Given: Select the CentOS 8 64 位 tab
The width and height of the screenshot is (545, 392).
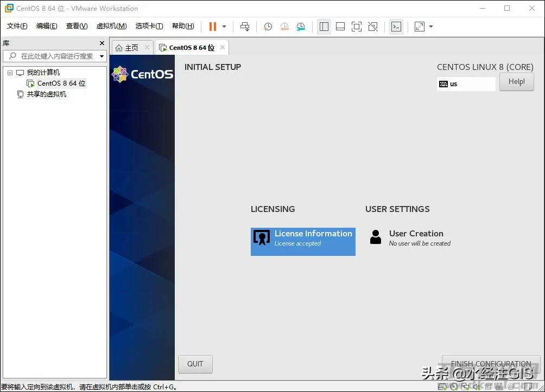Looking at the screenshot, I should coord(192,48).
